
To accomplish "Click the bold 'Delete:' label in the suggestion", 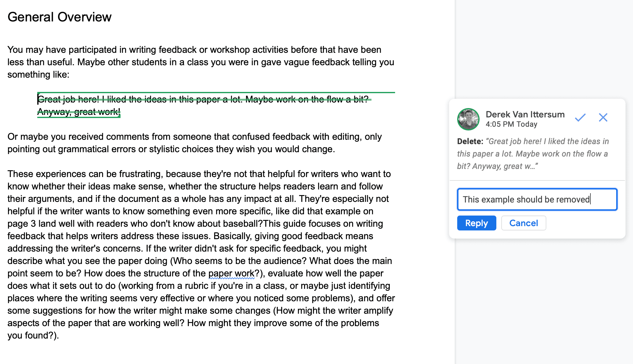I will (x=470, y=141).
